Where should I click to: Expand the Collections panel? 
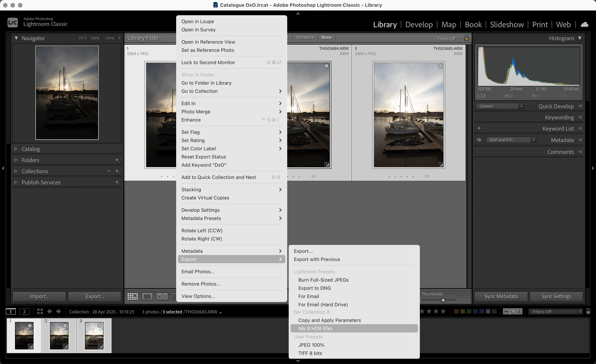[x=16, y=171]
